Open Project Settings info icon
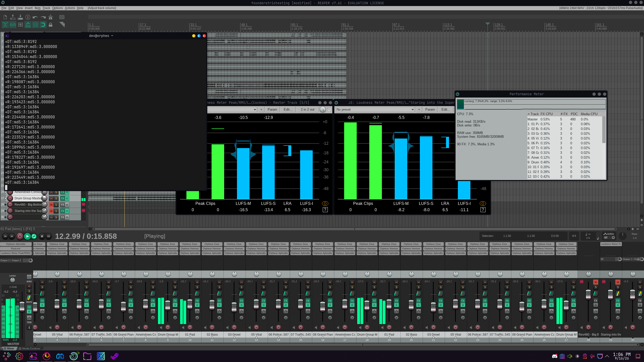Screen dimensions: 644x362 click(x=28, y=17)
